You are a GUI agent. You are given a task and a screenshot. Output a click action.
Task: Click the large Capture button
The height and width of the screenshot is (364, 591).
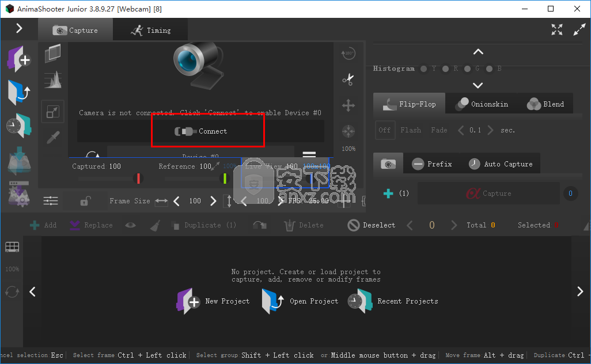(x=488, y=194)
